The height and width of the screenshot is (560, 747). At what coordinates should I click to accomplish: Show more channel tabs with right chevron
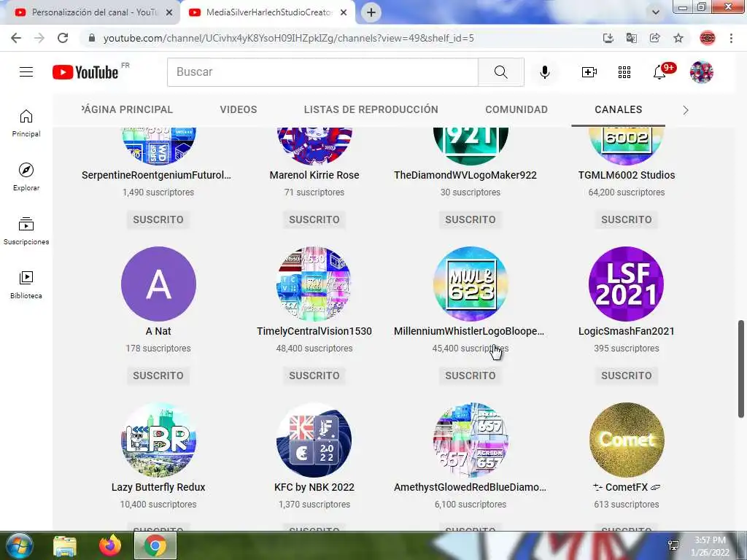click(x=686, y=110)
